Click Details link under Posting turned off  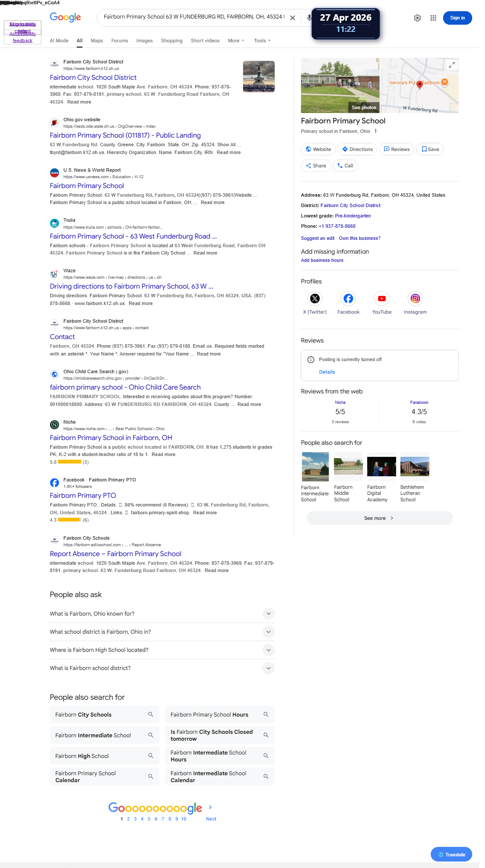pos(327,372)
